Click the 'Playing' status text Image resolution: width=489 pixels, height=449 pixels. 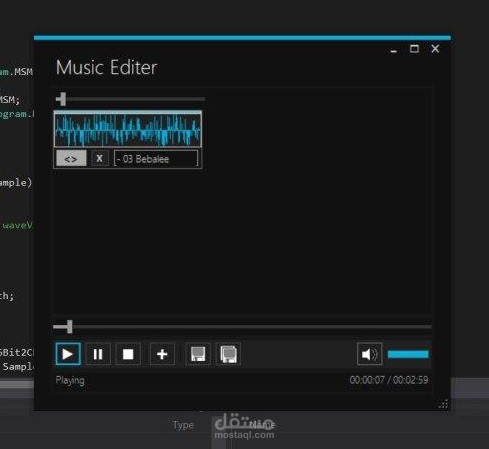click(70, 380)
